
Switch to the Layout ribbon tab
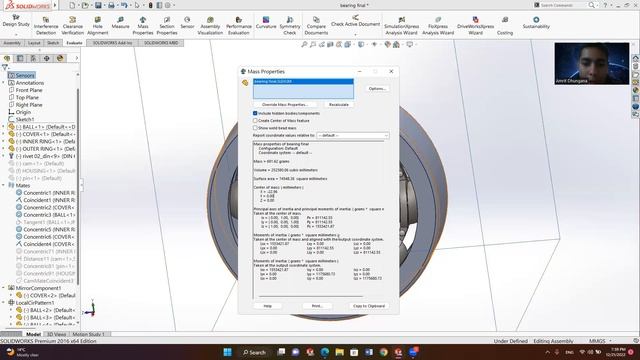tap(34, 43)
